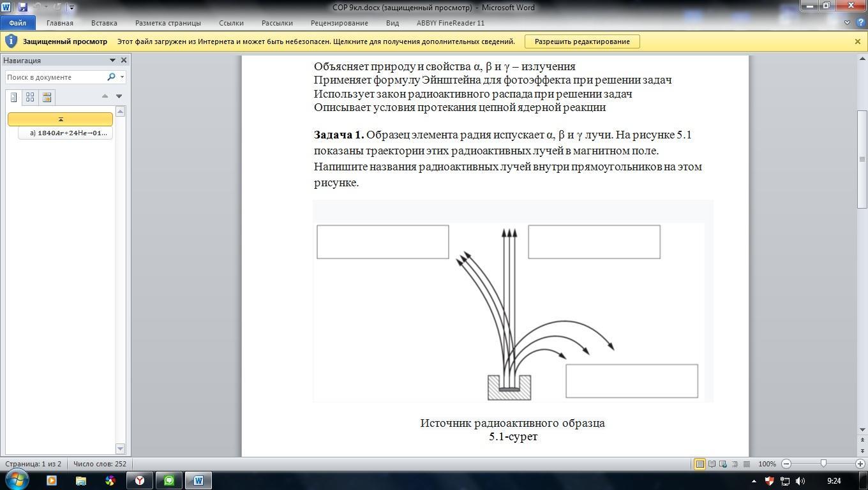This screenshot has width=868, height=490.
Task: Jump to previous heading with up arrow
Action: click(105, 96)
